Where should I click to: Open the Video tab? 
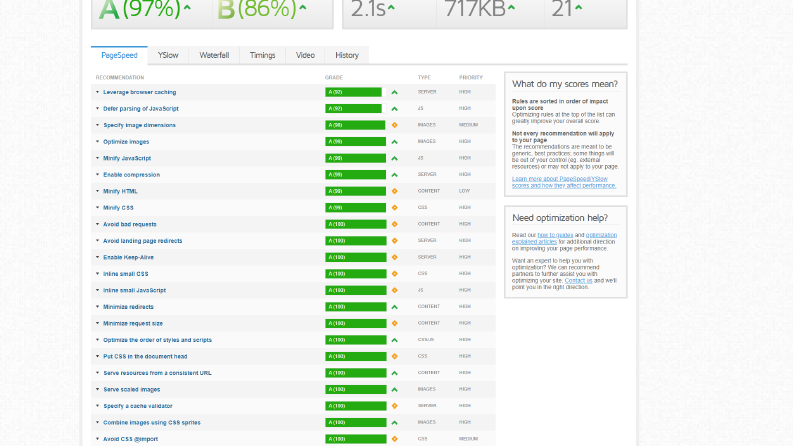[305, 56]
